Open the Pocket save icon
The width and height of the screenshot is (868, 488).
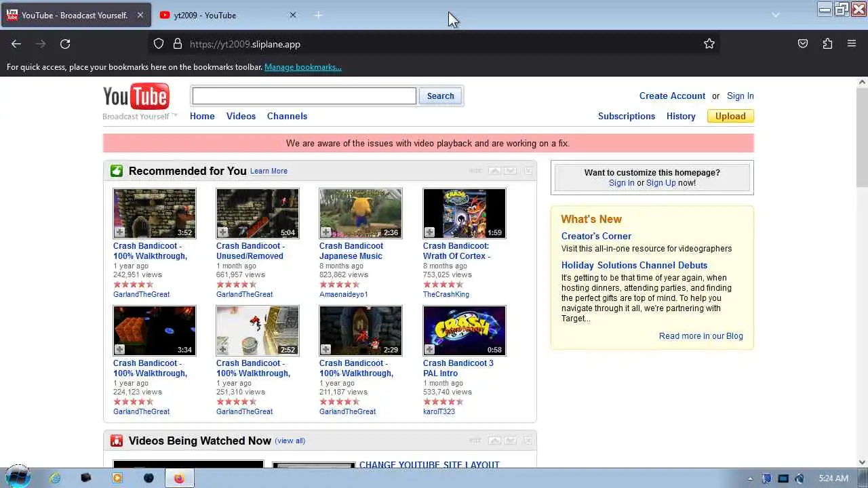803,44
